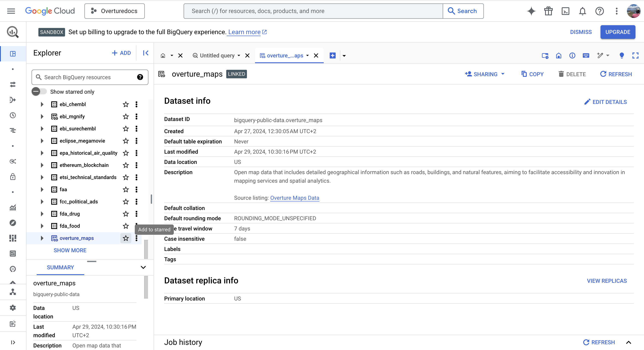
Task: Expand the overture_maps dataset tree
Action: pyautogui.click(x=42, y=238)
